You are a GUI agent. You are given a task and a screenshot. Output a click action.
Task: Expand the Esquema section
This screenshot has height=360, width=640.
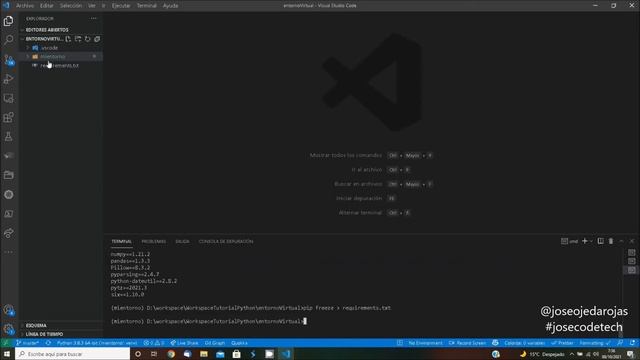(61, 325)
